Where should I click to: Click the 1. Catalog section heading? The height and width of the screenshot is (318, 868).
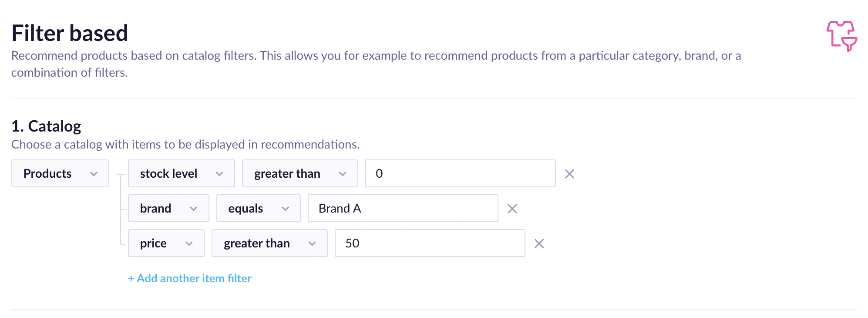(x=46, y=126)
